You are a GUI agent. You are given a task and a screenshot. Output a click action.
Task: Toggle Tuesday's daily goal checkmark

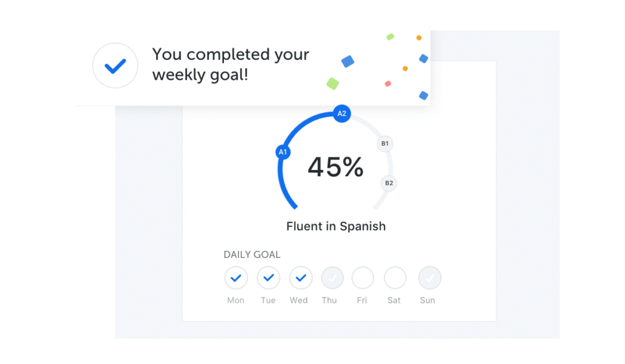coord(268,278)
